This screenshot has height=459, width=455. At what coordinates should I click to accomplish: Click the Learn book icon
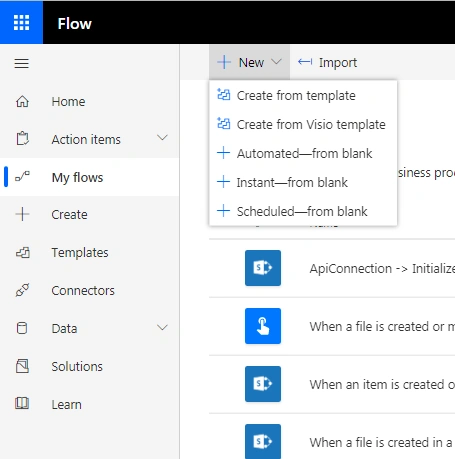tap(22, 404)
